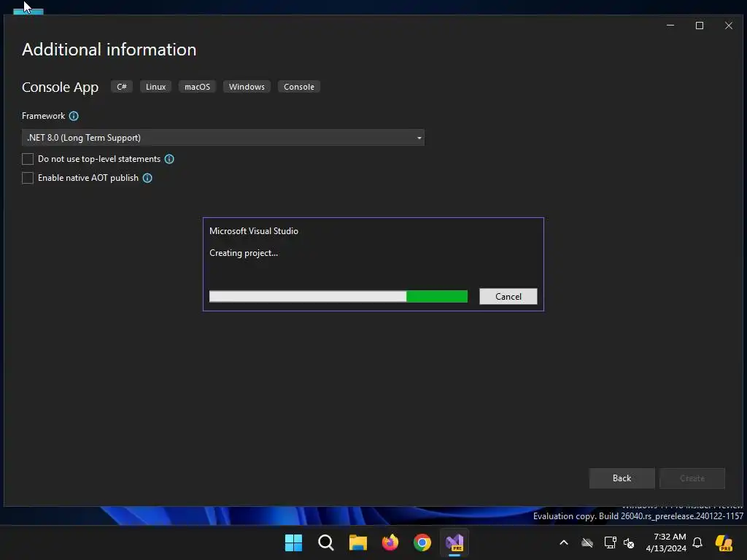Image resolution: width=747 pixels, height=560 pixels.
Task: Open Firefox from the taskbar
Action: coord(390,542)
